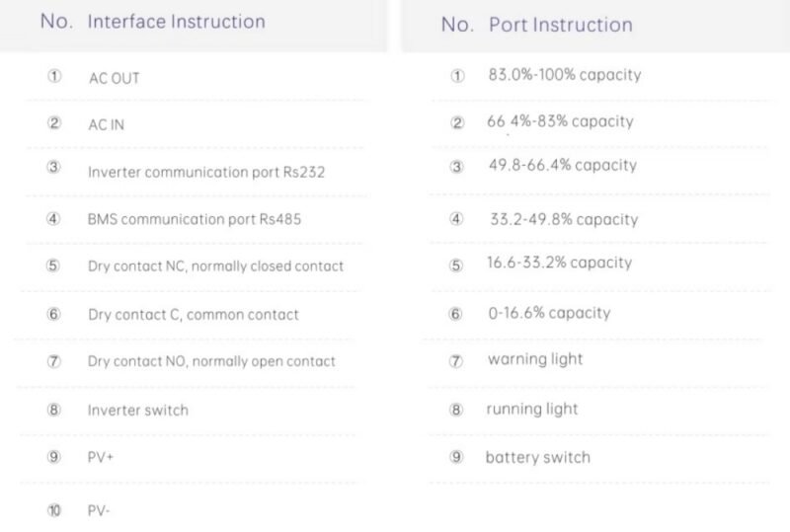Click the circled number 8 beside Inverter switch

(x=54, y=410)
